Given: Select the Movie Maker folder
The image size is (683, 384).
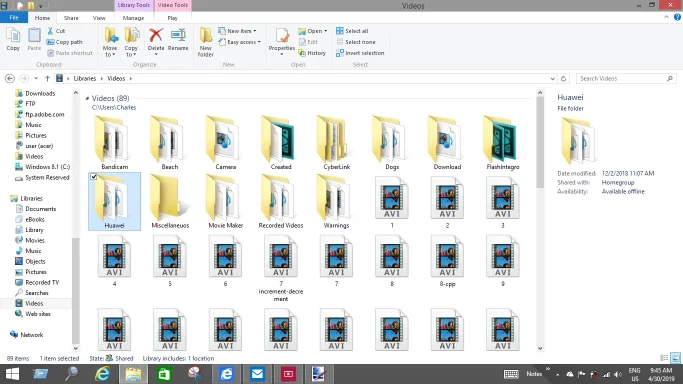Looking at the screenshot, I should (x=226, y=202).
